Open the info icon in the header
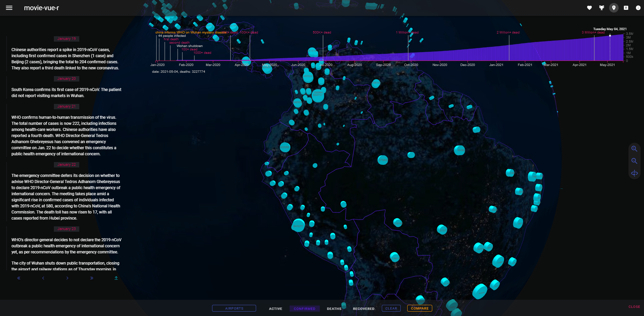The width and height of the screenshot is (644, 316). point(638,8)
